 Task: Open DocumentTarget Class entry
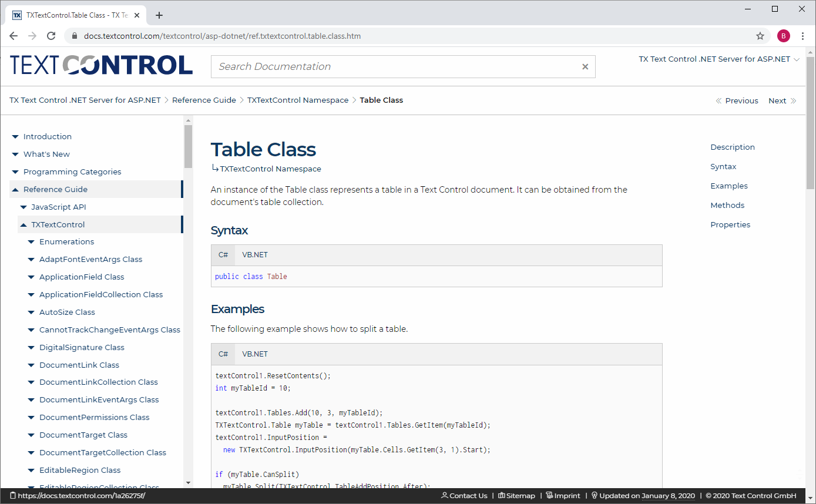83,435
